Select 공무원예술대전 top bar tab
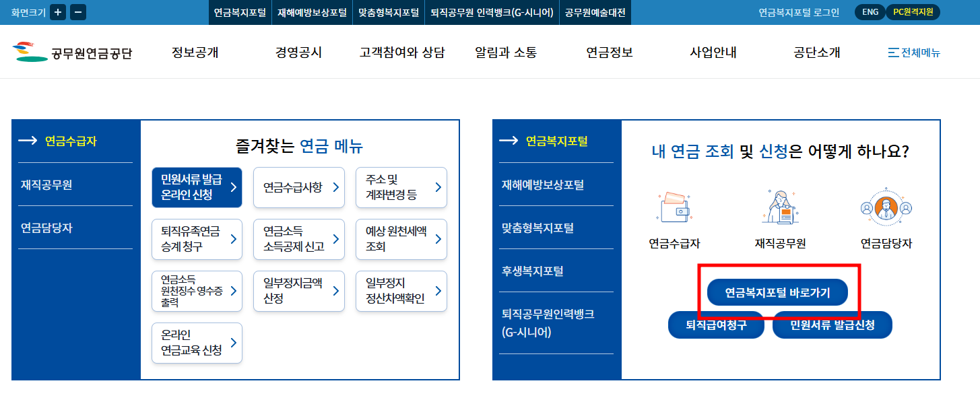Screen dimensions: 980x406 pos(595,12)
